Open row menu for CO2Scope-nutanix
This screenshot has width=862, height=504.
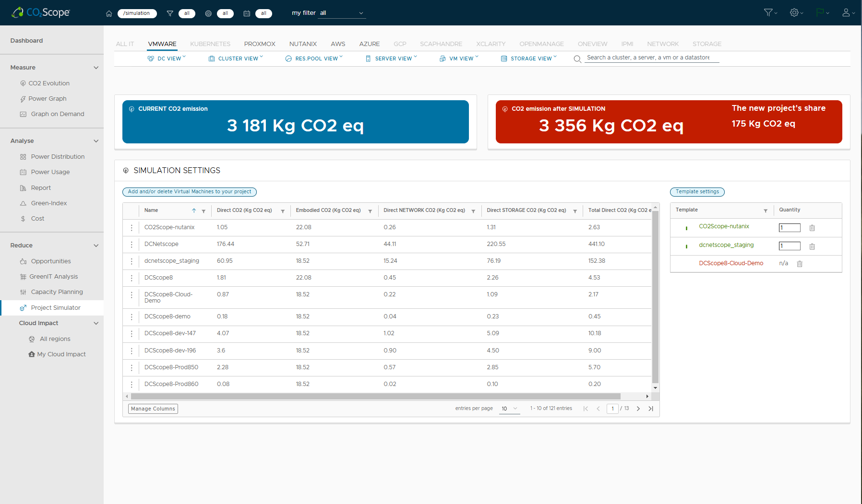coord(132,228)
